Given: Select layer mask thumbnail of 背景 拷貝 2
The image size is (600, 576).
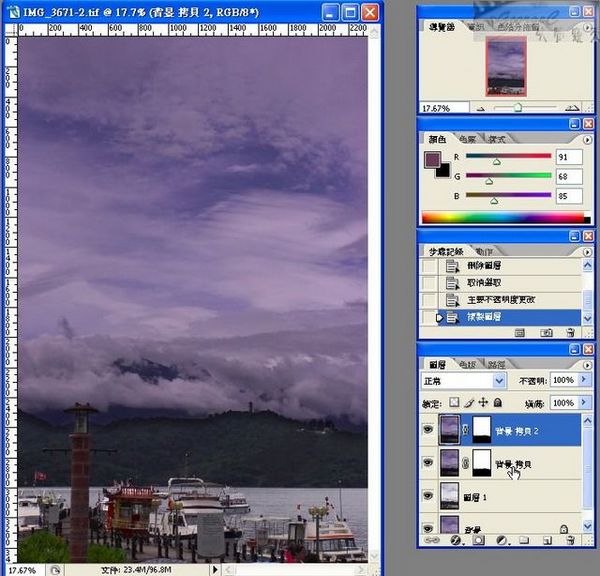Looking at the screenshot, I should click(482, 430).
